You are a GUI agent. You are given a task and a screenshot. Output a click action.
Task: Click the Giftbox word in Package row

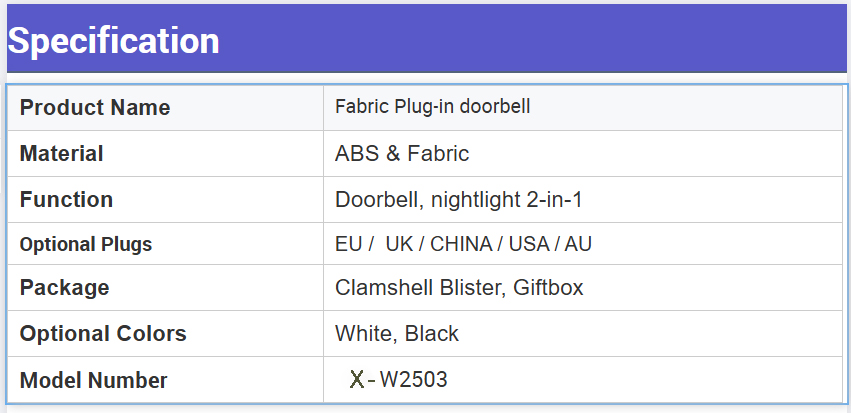[x=548, y=288]
